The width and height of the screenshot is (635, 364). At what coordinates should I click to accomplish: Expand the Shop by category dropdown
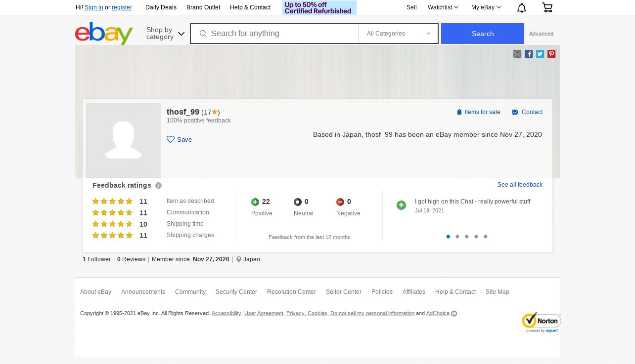coord(165,33)
